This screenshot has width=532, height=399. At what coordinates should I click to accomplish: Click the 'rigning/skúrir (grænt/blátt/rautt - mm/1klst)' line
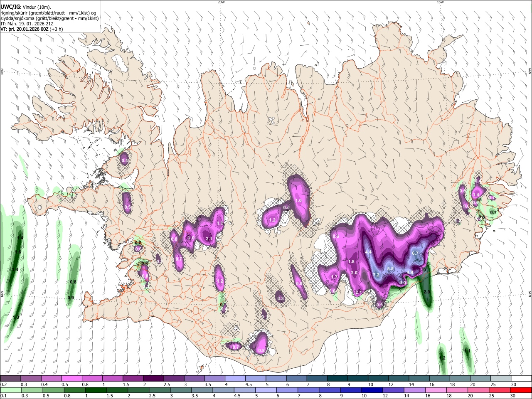tap(48, 13)
